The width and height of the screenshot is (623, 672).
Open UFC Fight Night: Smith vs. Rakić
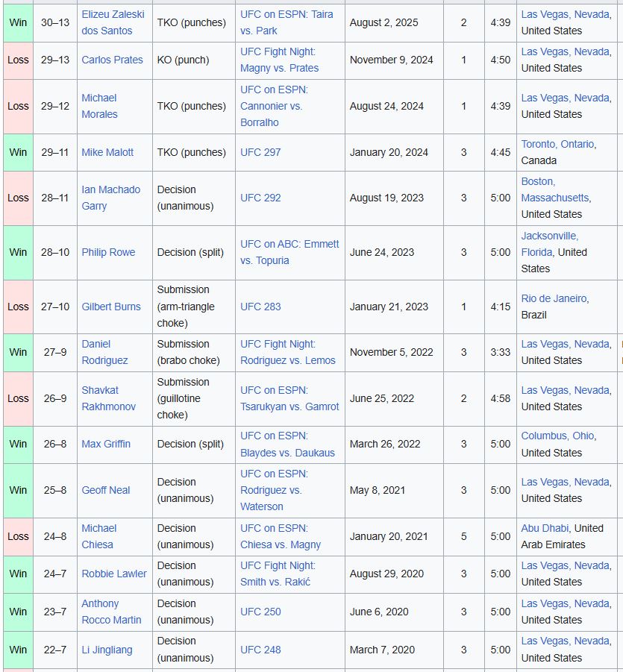tap(278, 574)
